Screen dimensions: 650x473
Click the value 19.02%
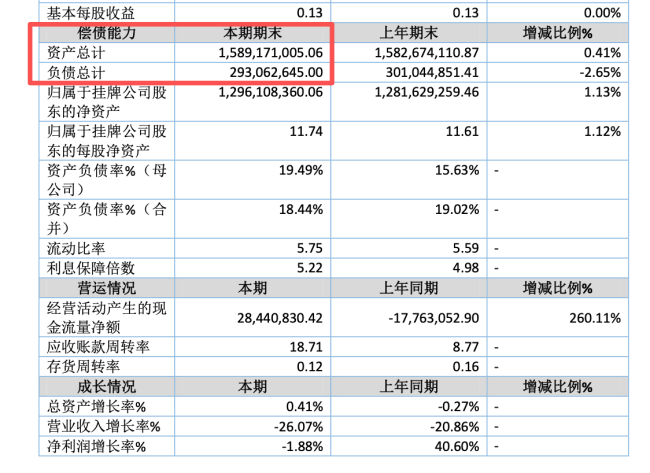point(457,209)
